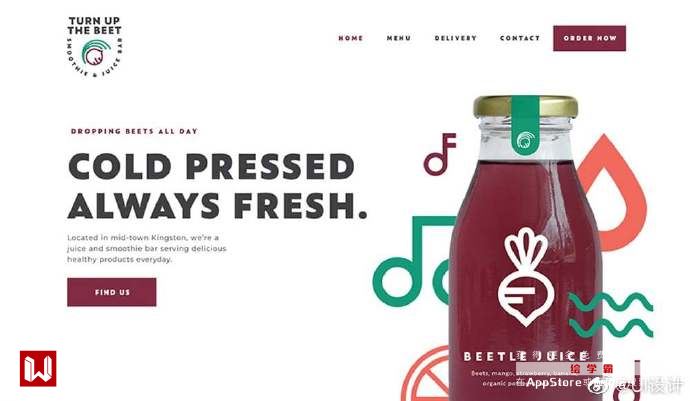Open the Menu nav item
The height and width of the screenshot is (401, 690).
click(399, 38)
